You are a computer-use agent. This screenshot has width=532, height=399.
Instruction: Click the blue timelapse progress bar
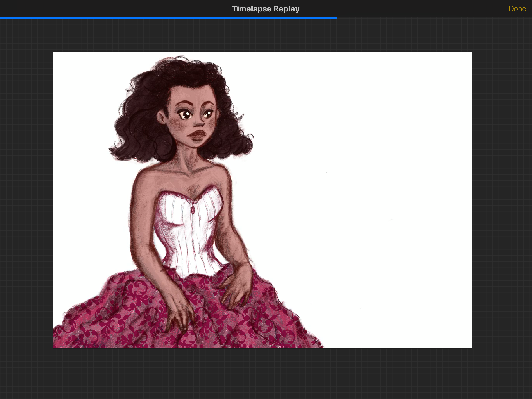point(168,18)
